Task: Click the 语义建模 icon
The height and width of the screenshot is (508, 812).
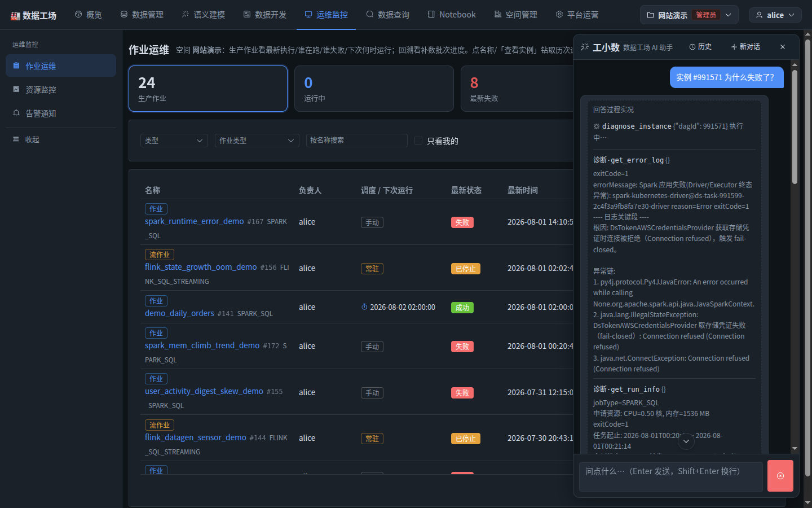Action: pos(186,15)
